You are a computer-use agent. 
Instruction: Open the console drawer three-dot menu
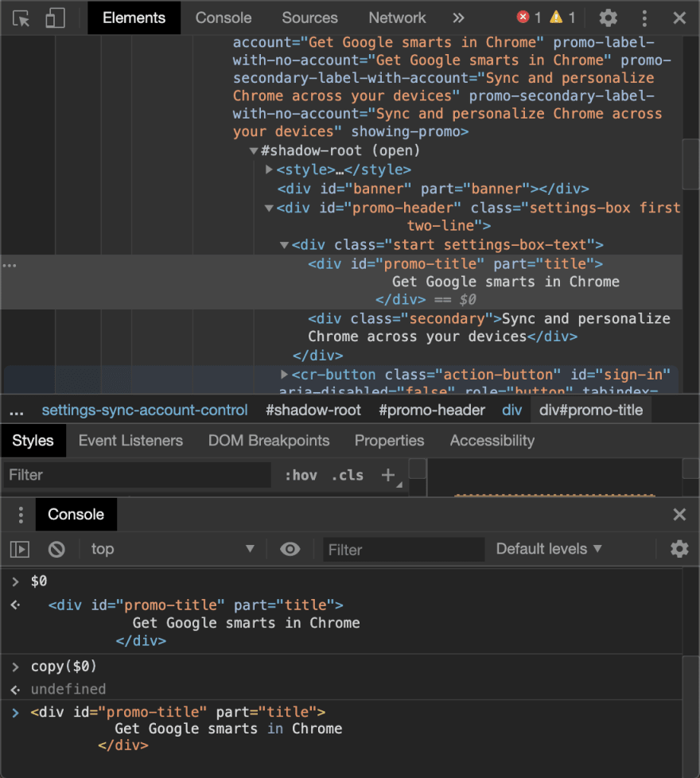click(x=21, y=515)
